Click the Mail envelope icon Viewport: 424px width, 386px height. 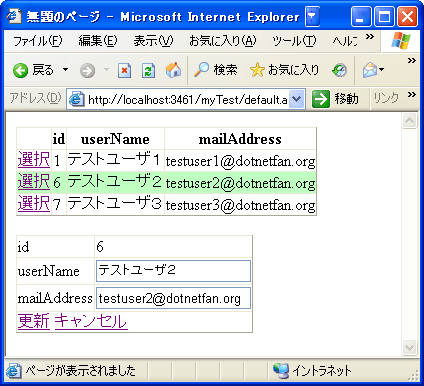pyautogui.click(x=369, y=70)
